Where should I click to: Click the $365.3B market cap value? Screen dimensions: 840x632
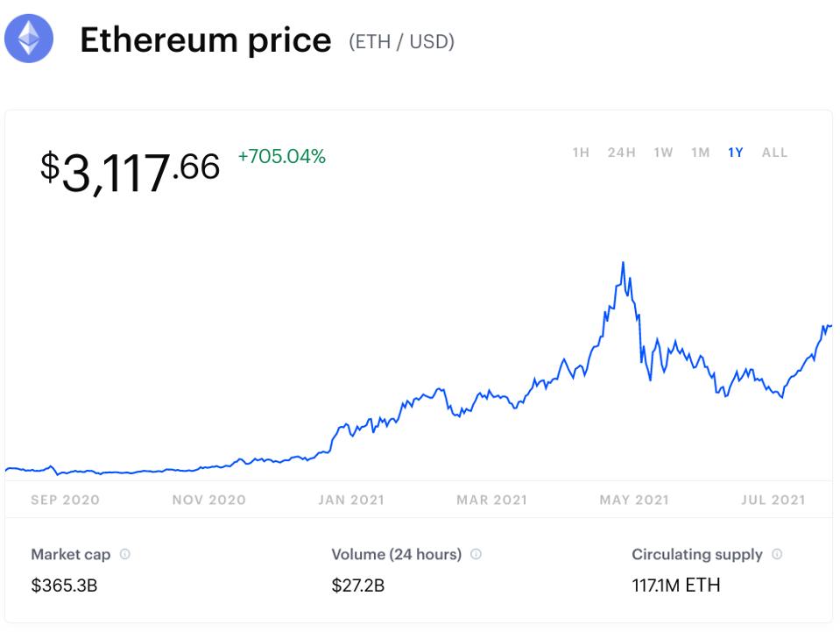click(64, 586)
